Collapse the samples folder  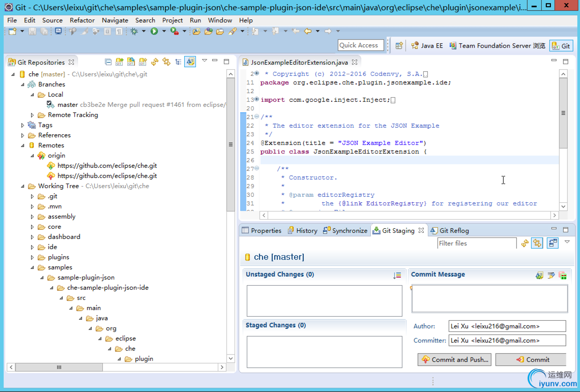coord(32,268)
